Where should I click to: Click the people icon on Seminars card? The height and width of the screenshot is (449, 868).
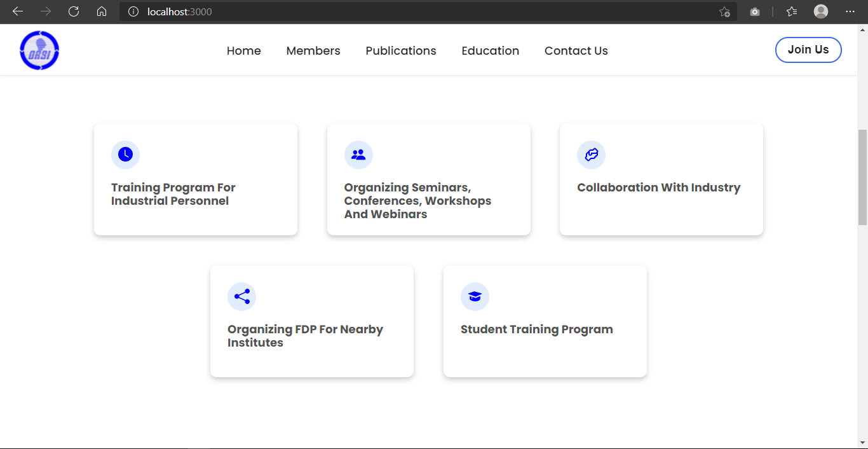tap(358, 155)
